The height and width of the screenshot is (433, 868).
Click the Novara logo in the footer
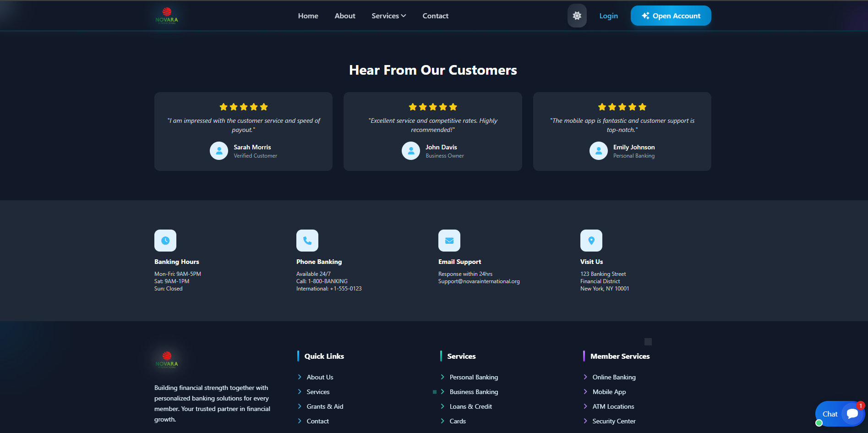click(167, 360)
